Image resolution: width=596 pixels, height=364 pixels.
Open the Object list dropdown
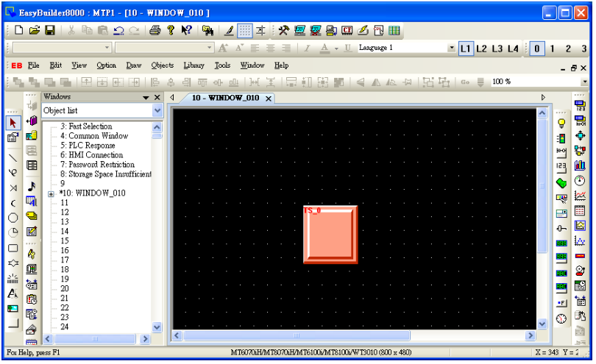(157, 110)
